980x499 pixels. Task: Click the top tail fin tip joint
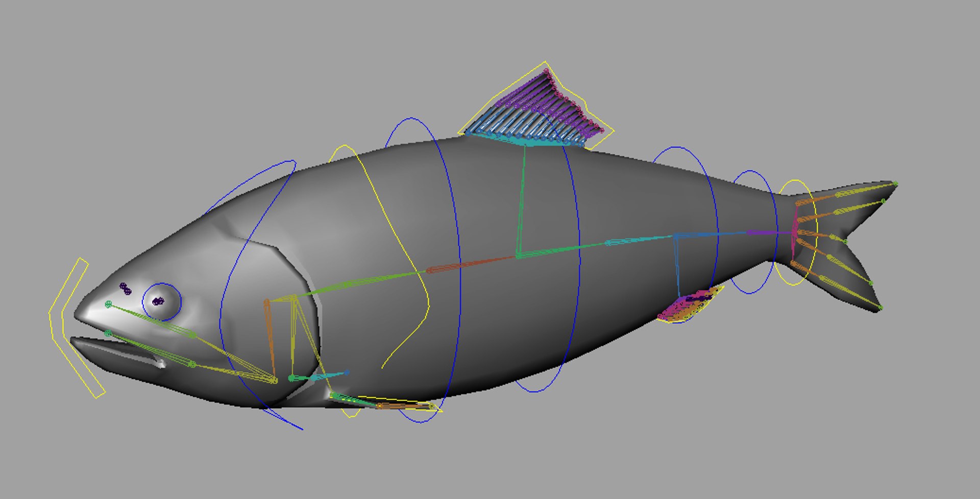[x=895, y=184]
